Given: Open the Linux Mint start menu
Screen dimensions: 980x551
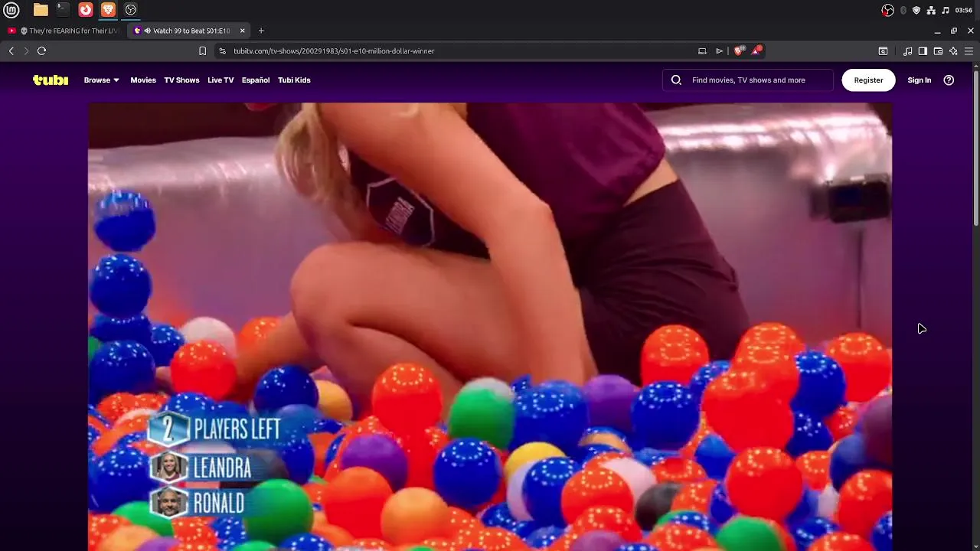Looking at the screenshot, I should (11, 10).
